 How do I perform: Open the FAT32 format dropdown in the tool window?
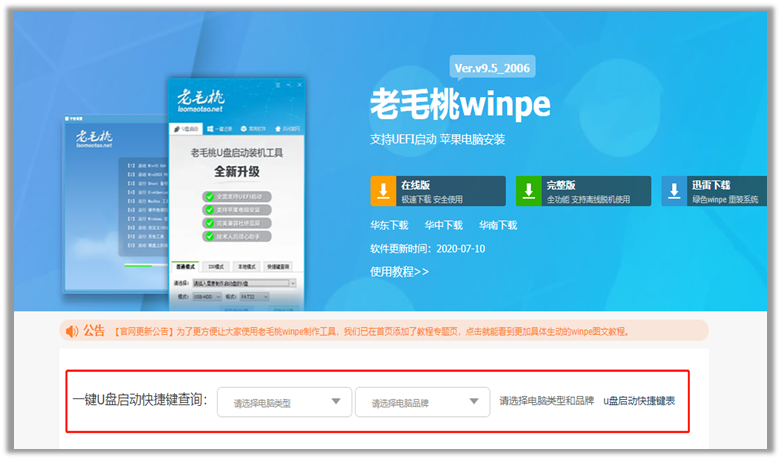tap(254, 297)
